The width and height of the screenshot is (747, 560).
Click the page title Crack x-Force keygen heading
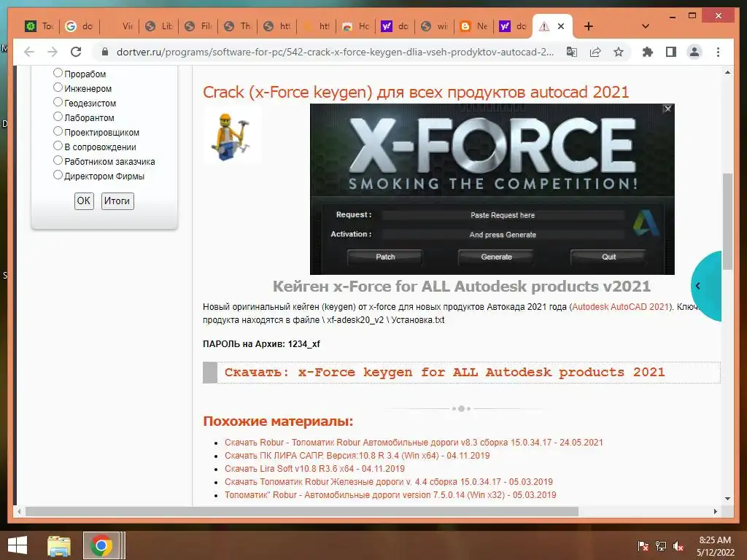416,92
